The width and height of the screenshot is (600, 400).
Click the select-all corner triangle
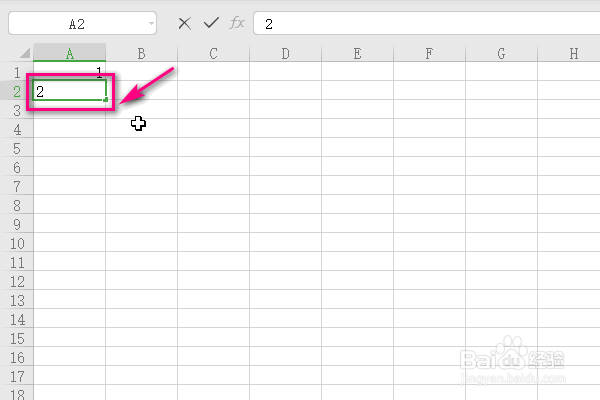25,53
